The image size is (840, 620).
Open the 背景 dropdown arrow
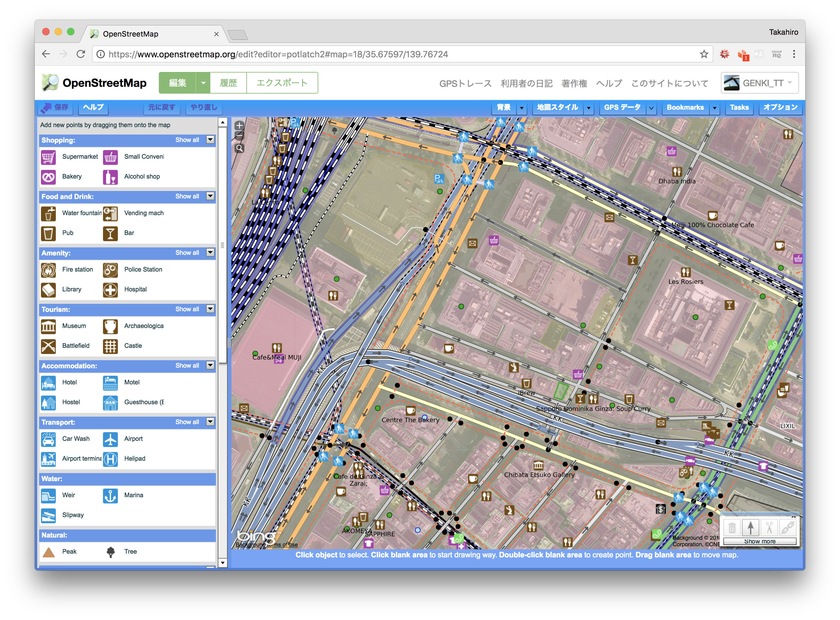point(521,108)
